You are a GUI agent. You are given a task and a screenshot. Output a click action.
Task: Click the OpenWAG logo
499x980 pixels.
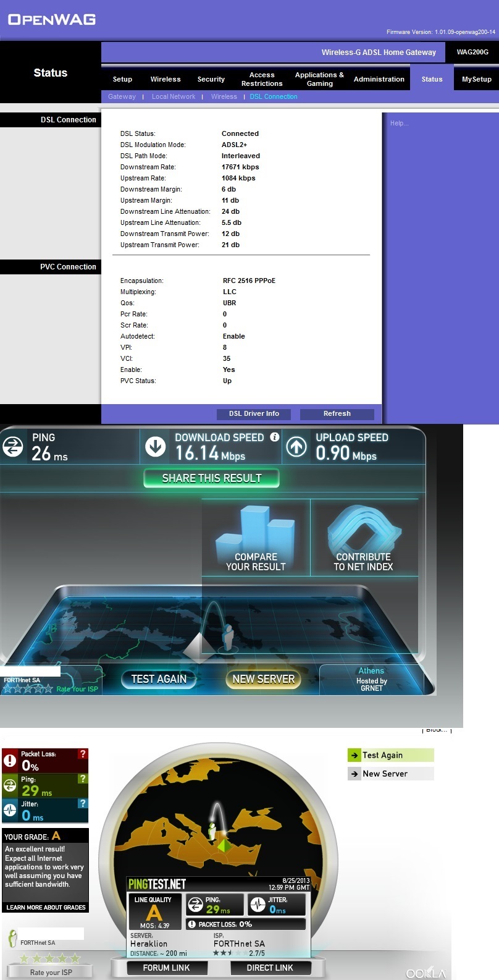52,19
